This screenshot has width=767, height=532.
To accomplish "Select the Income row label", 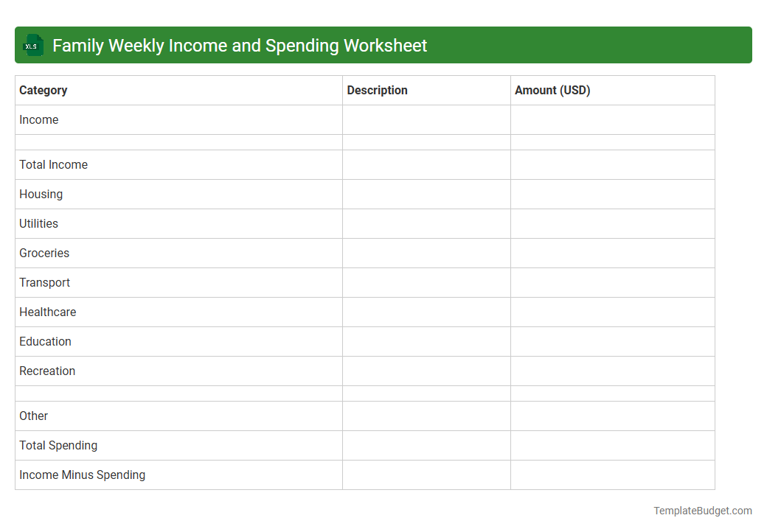I will 39,119.
